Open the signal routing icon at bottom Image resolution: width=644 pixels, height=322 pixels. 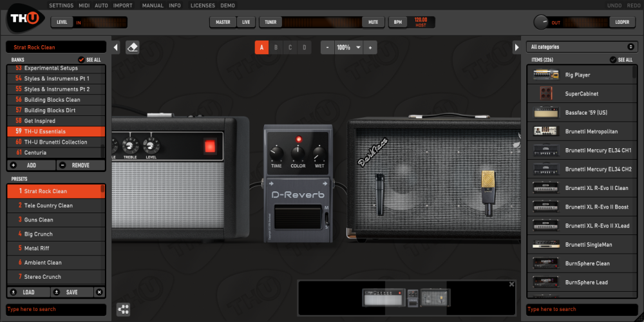pos(123,309)
